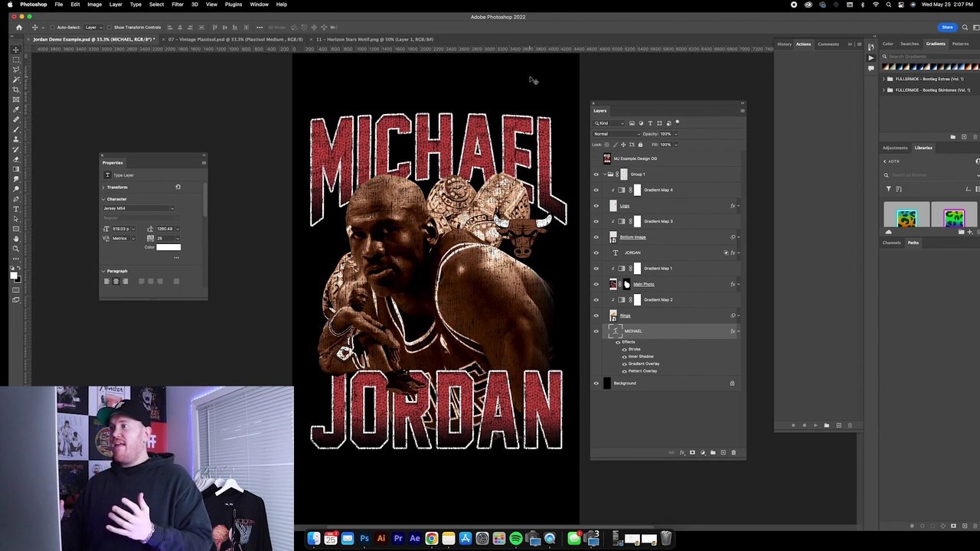Click the Share button
This screenshot has height=551, width=980.
pos(947,27)
